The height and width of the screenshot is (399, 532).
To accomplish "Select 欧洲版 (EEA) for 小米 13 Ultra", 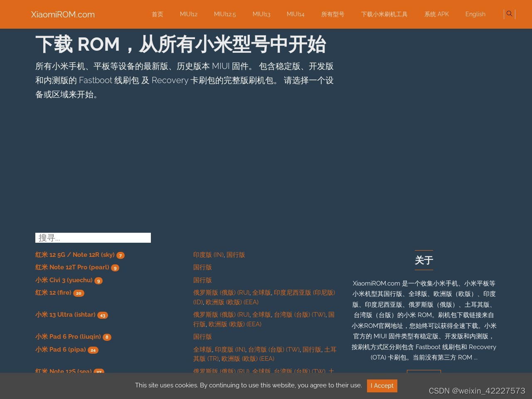I will 235,324.
